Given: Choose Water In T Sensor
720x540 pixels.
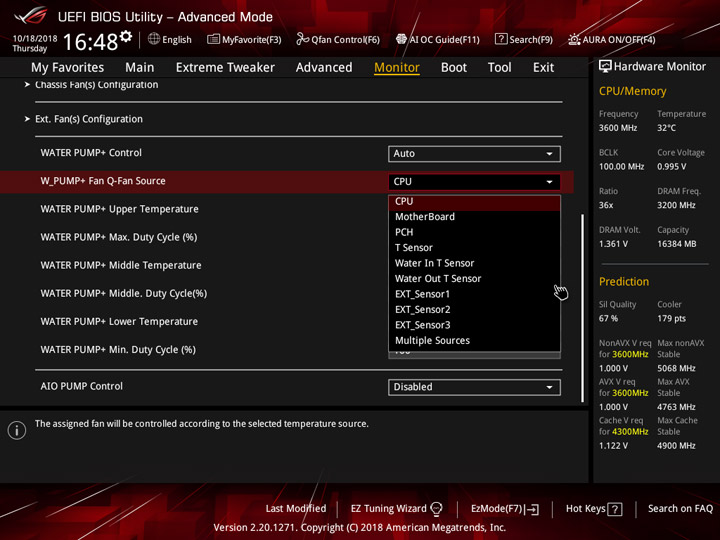Looking at the screenshot, I should pyautogui.click(x=474, y=263).
